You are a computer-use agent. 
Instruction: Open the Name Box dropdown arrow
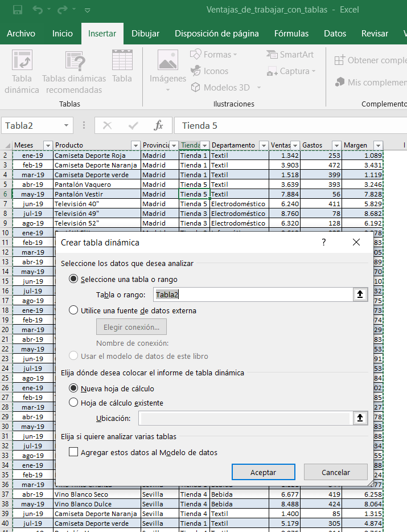[x=66, y=125]
